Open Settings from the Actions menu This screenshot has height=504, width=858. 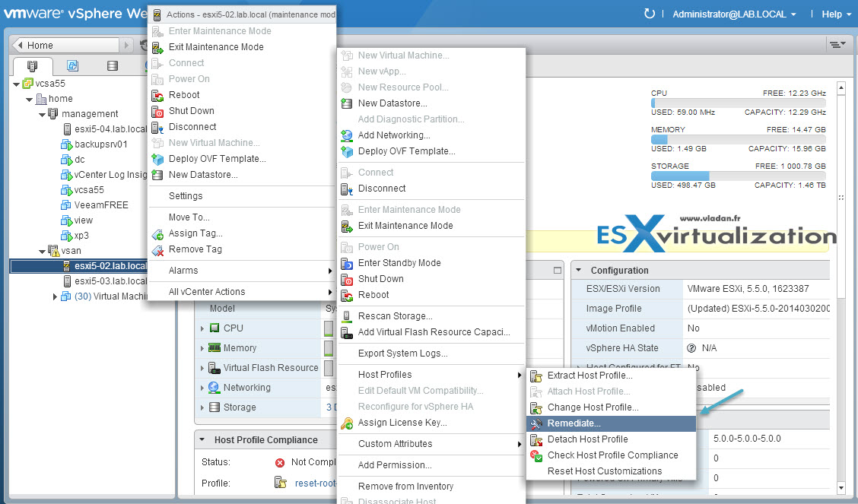click(186, 195)
